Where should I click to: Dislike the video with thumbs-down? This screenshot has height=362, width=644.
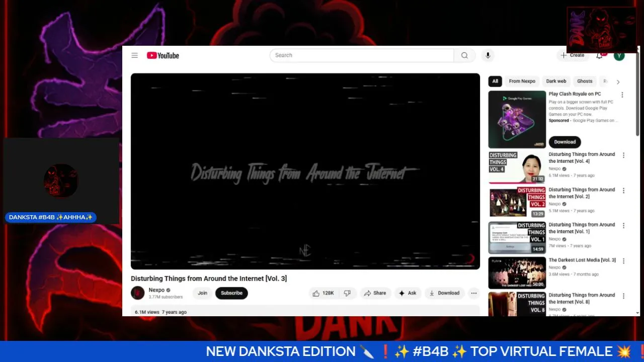coord(347,293)
